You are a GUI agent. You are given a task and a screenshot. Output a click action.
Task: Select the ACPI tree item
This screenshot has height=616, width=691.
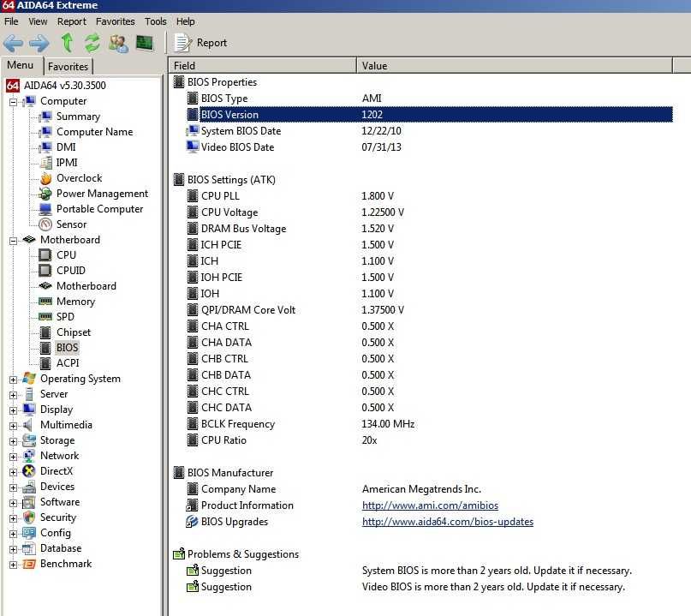coord(68,363)
